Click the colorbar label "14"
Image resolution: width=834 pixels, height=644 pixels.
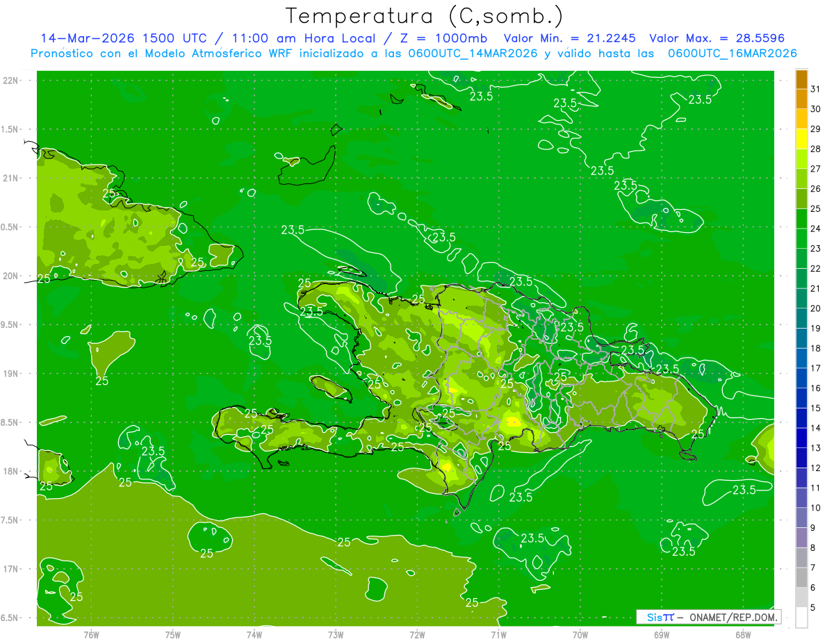(816, 428)
